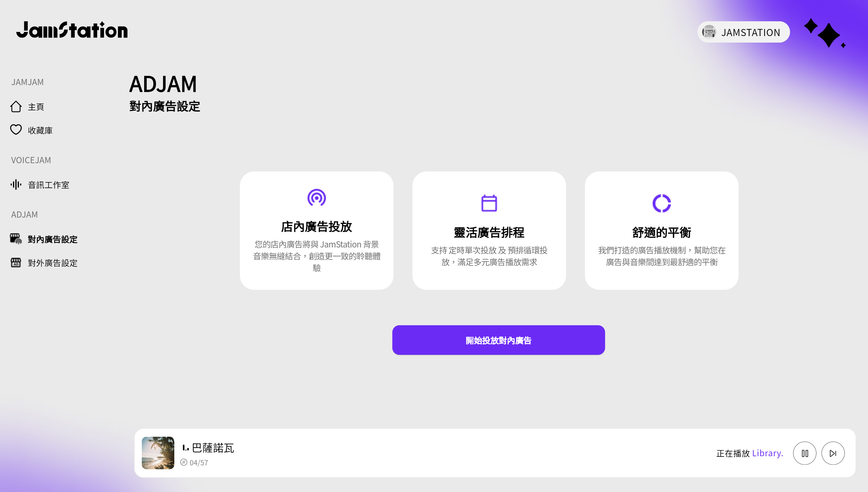Image resolution: width=868 pixels, height=492 pixels.
Task: Click the calendar icon on 靈活廣告排程 card
Action: pos(489,203)
